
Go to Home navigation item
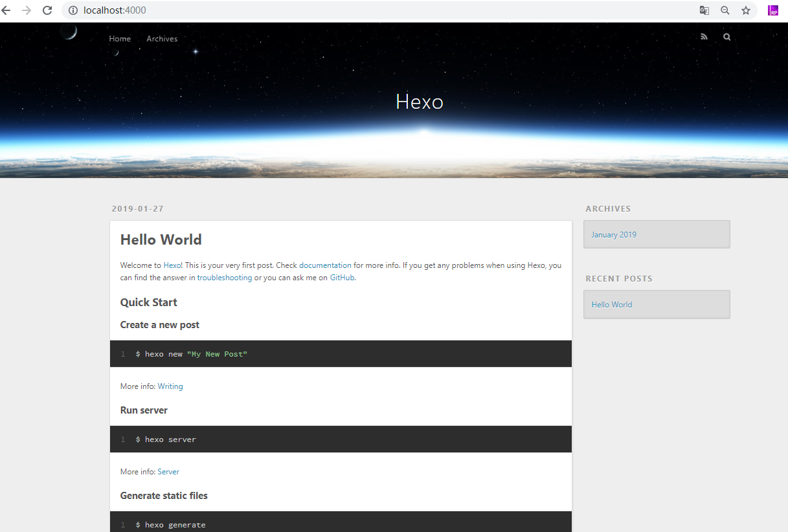pyautogui.click(x=120, y=39)
